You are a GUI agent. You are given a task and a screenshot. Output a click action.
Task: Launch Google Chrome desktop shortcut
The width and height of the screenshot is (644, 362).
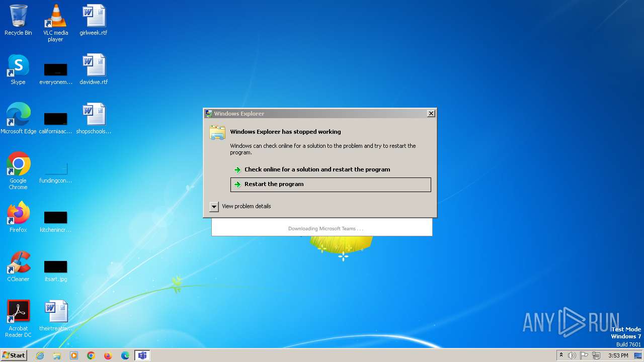tap(18, 171)
